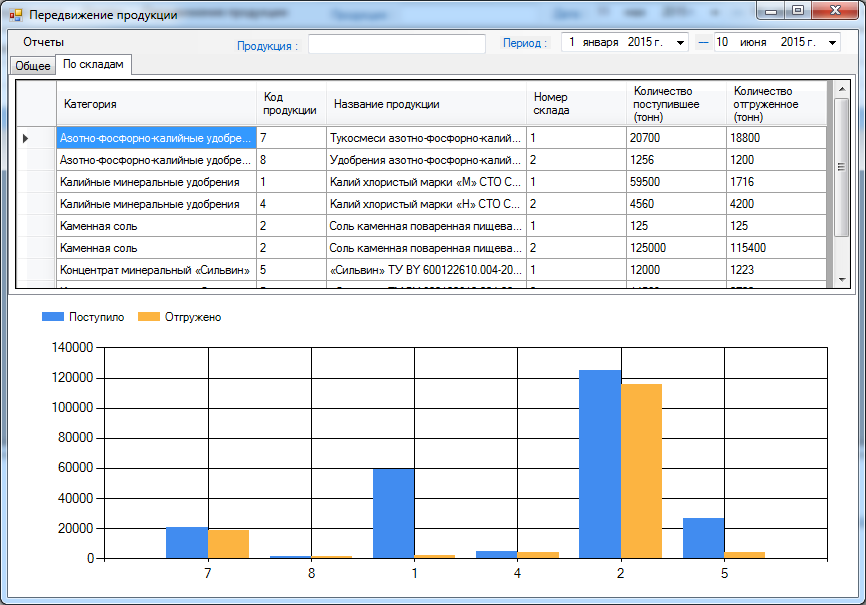Open the Отчеты menu
866x605 pixels.
[x=44, y=42]
